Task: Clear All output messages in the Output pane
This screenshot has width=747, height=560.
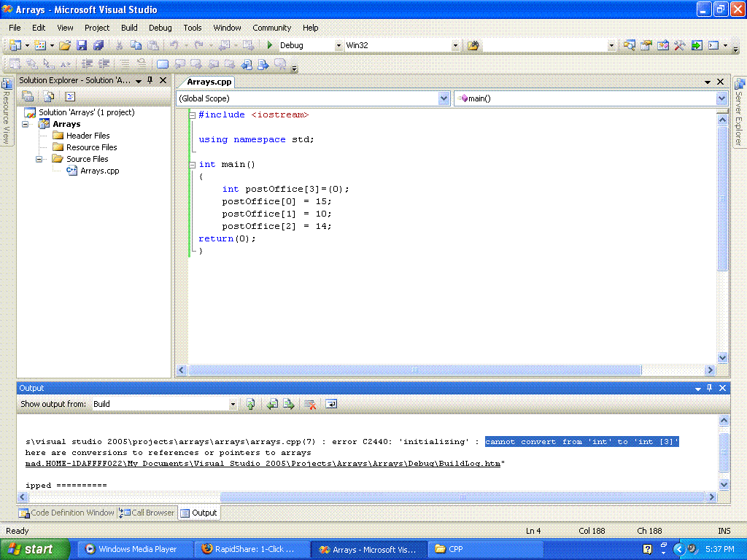Action: click(x=310, y=403)
